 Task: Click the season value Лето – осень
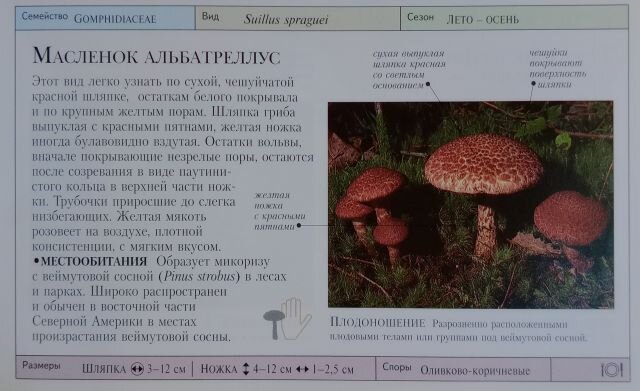point(482,19)
